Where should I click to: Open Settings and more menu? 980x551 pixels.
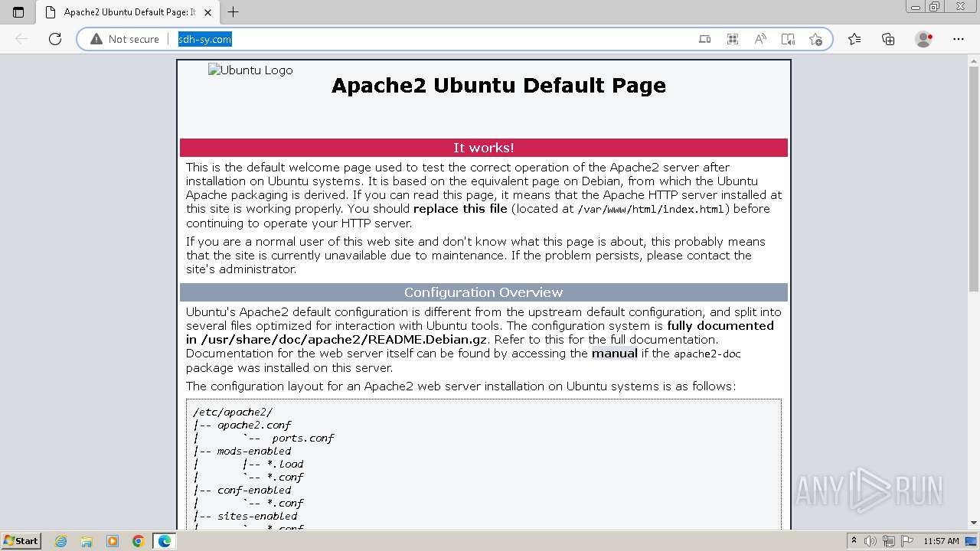(959, 39)
